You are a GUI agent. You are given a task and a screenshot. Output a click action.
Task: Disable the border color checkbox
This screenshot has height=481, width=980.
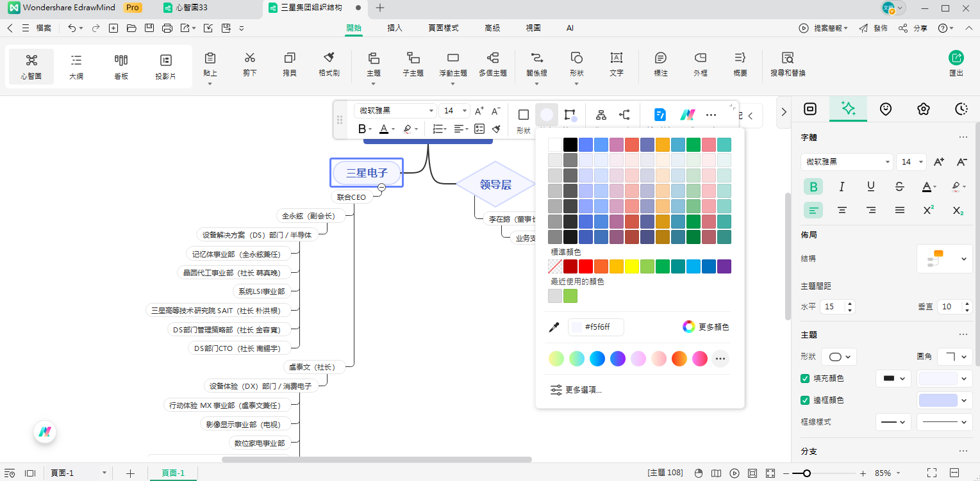click(x=806, y=400)
